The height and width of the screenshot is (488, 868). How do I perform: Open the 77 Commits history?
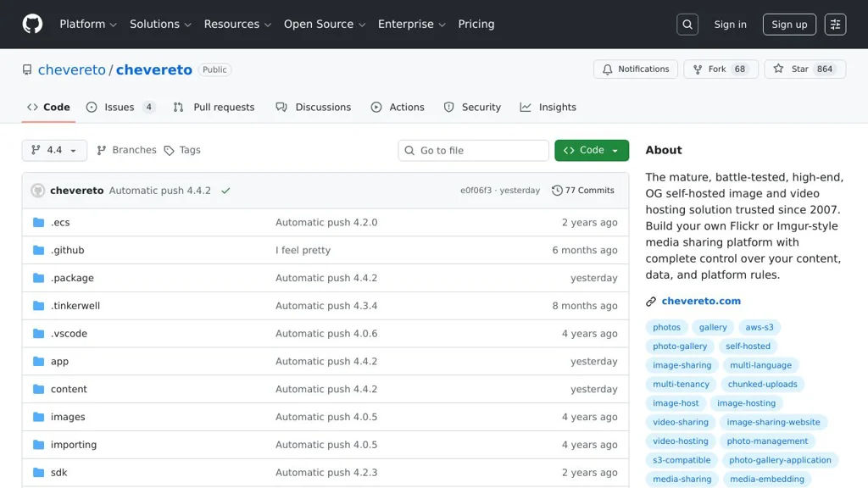pos(583,191)
